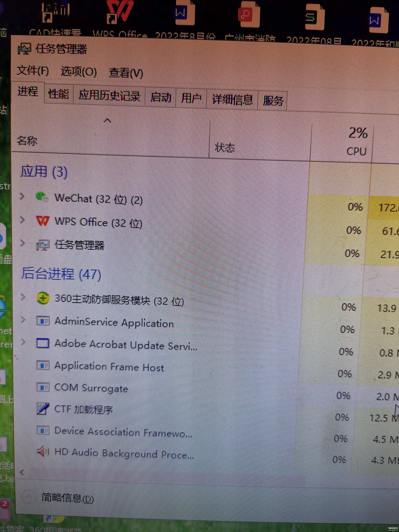Sort processes by the 名称 column header
The image size is (399, 532).
(x=27, y=141)
